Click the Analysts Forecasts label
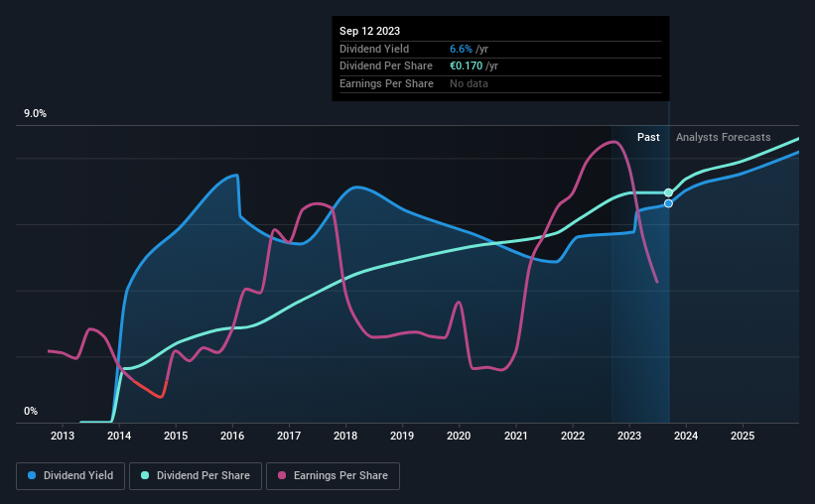Image resolution: width=815 pixels, height=504 pixels. coord(723,137)
